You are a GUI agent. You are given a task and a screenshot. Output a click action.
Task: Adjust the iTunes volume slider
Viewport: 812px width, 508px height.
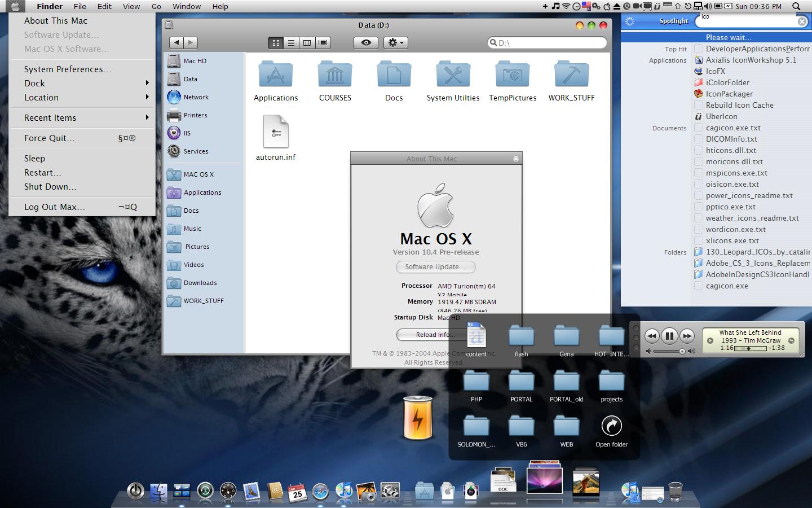coord(670,351)
